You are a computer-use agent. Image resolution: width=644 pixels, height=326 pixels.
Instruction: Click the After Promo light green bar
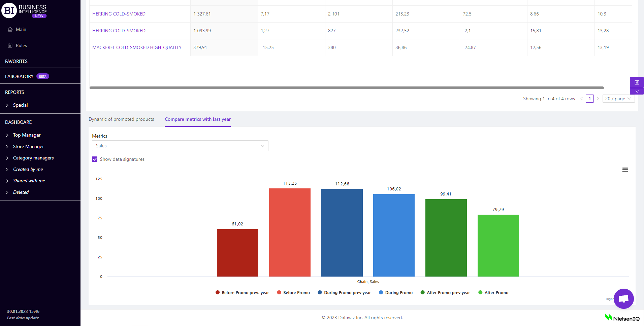(498, 246)
